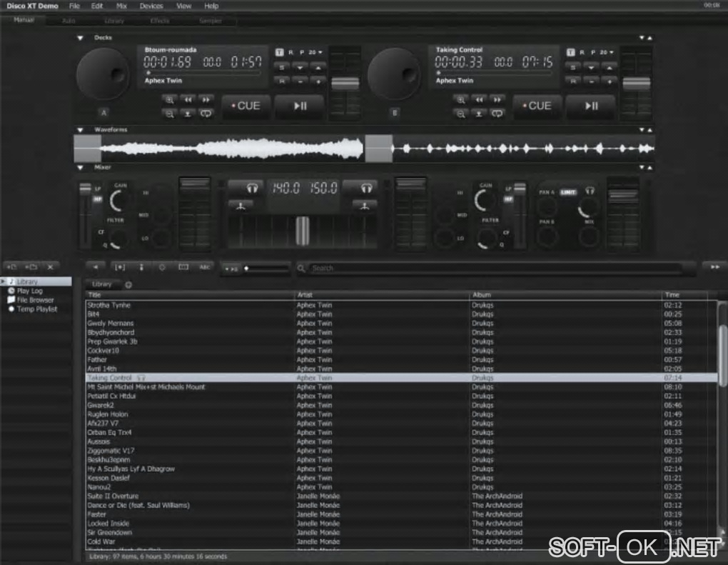Toggle the T button on deck B

point(570,53)
